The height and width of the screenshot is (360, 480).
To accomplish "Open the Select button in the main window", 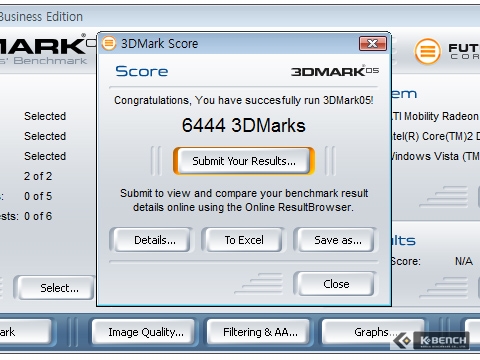I will 55,287.
